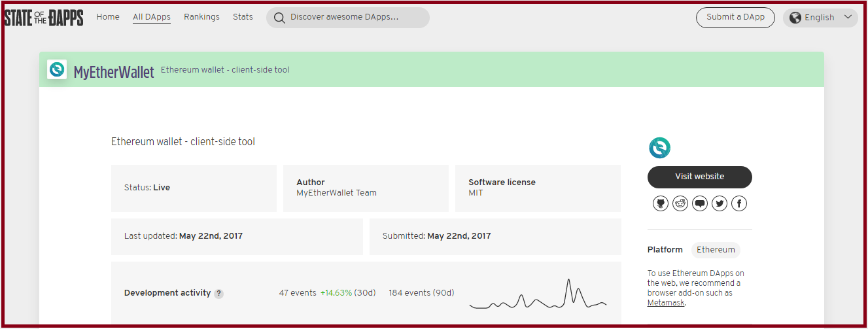This screenshot has height=329, width=868.
Task: Open the GitHub icon link
Action: [x=661, y=203]
